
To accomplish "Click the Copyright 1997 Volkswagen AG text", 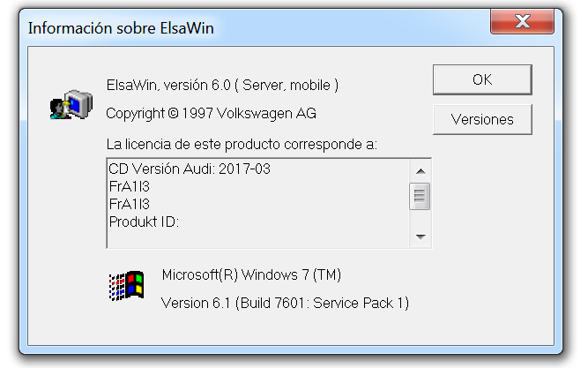I will coord(211,114).
